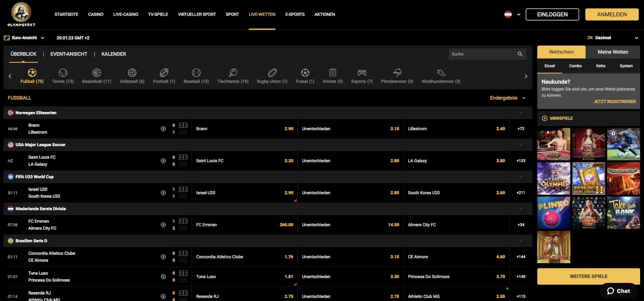Select the Fußball (75) sport icon
Image resolution: width=644 pixels, height=301 pixels.
[32, 73]
